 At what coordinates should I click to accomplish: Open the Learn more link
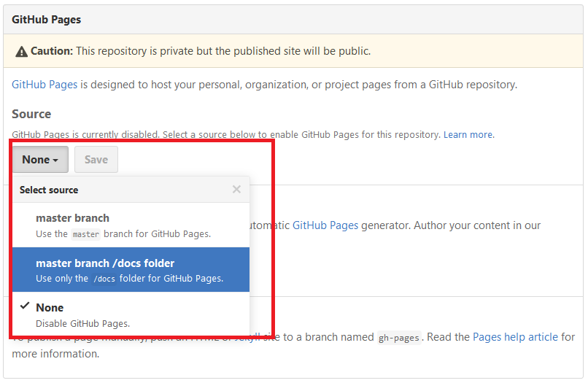[469, 135]
